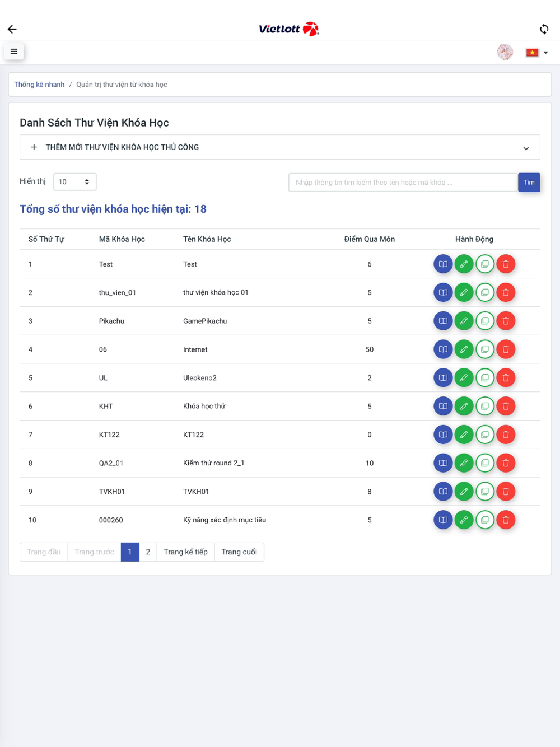Open the Hiển thị rows-per-page dropdown
560x747 pixels.
point(74,182)
